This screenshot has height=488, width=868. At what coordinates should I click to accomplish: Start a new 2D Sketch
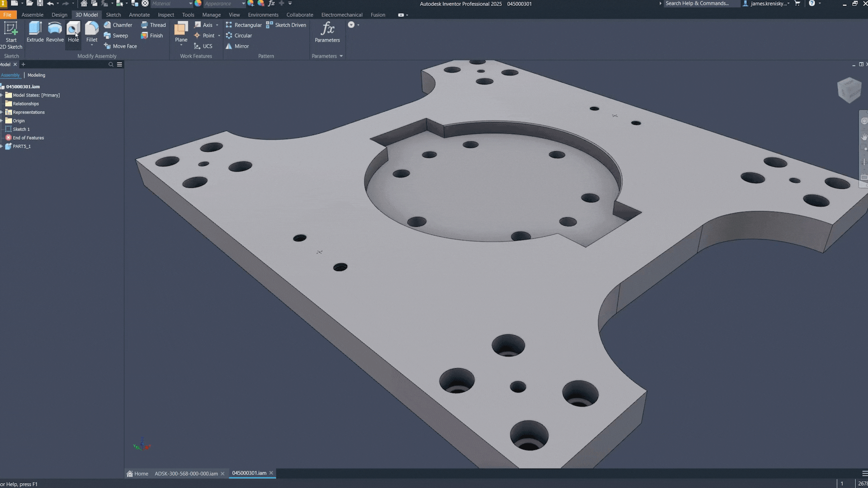click(11, 35)
